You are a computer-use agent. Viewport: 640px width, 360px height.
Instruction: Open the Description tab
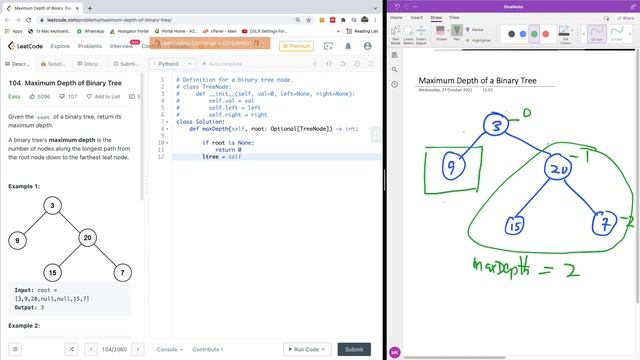(17, 64)
